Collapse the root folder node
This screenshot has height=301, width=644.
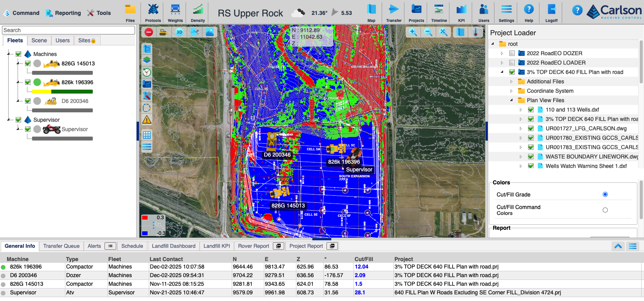coord(492,44)
